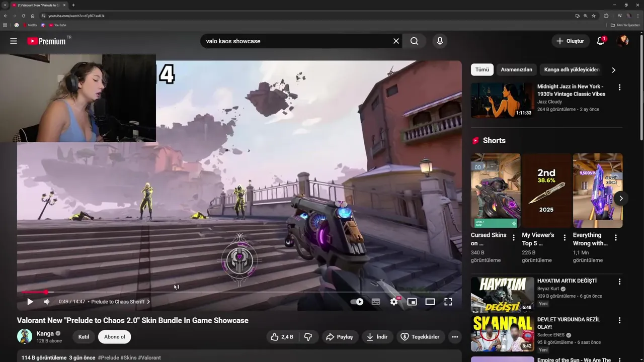
Task: Open the tab search dropdown arrow
Action: [x=5, y=5]
